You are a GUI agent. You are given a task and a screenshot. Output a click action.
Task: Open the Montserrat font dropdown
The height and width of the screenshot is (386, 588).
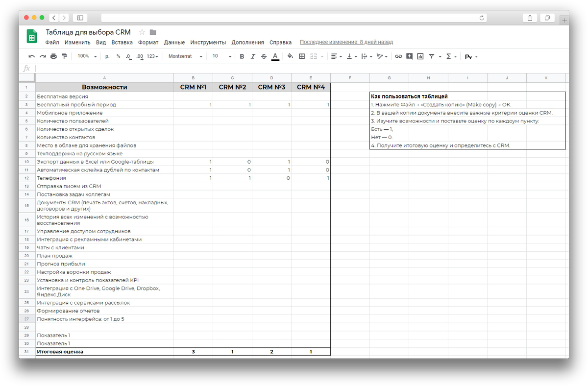point(185,56)
